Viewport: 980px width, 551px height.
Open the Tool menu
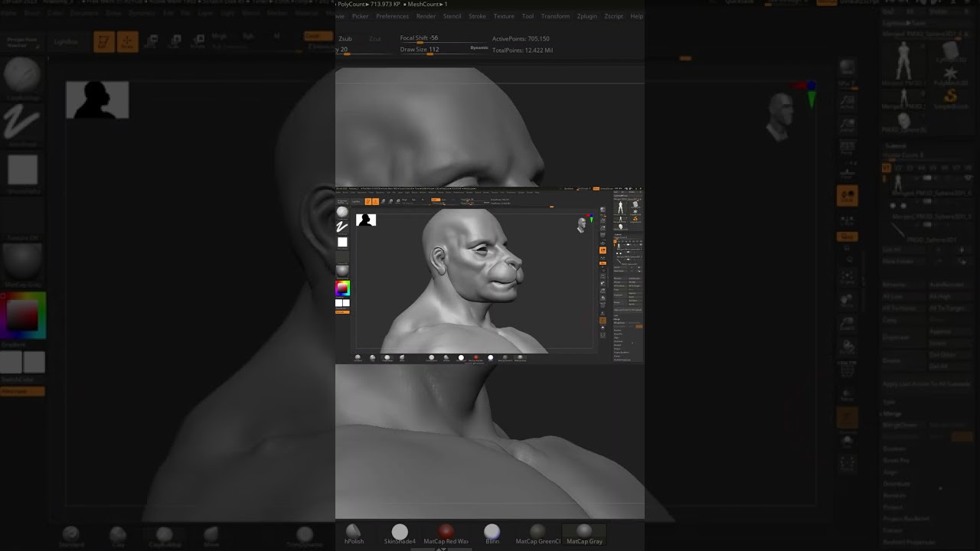[x=528, y=16]
